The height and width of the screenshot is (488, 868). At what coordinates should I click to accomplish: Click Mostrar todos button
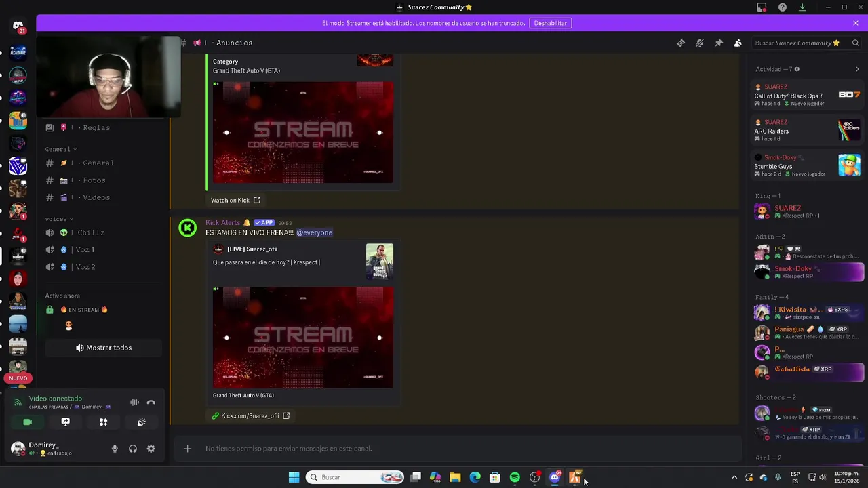(x=104, y=348)
